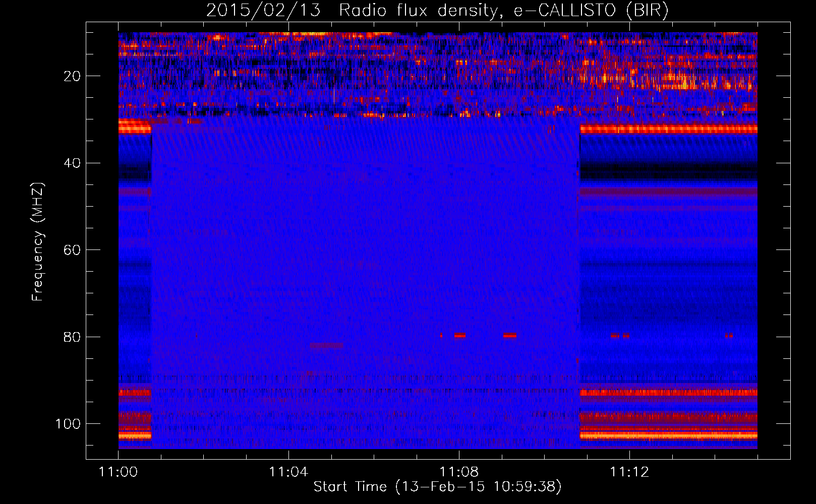Click the 100 MHz frequency tick label

coord(68,424)
